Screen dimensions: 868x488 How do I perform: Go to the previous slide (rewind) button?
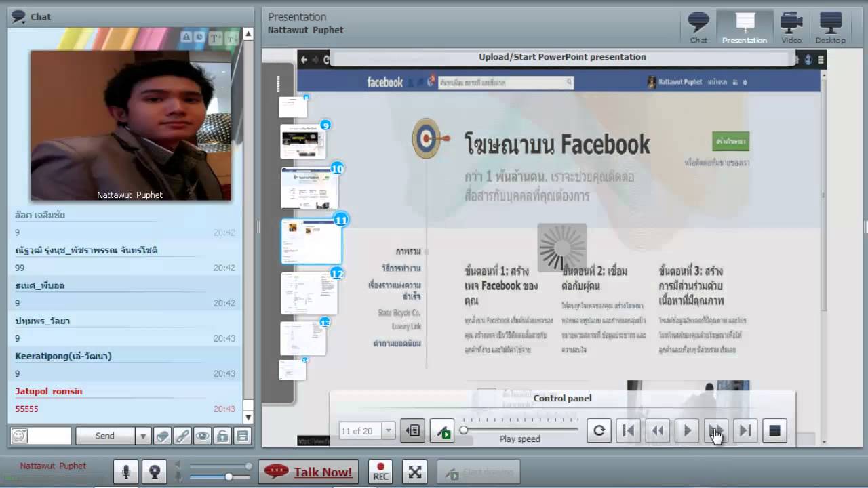click(658, 430)
